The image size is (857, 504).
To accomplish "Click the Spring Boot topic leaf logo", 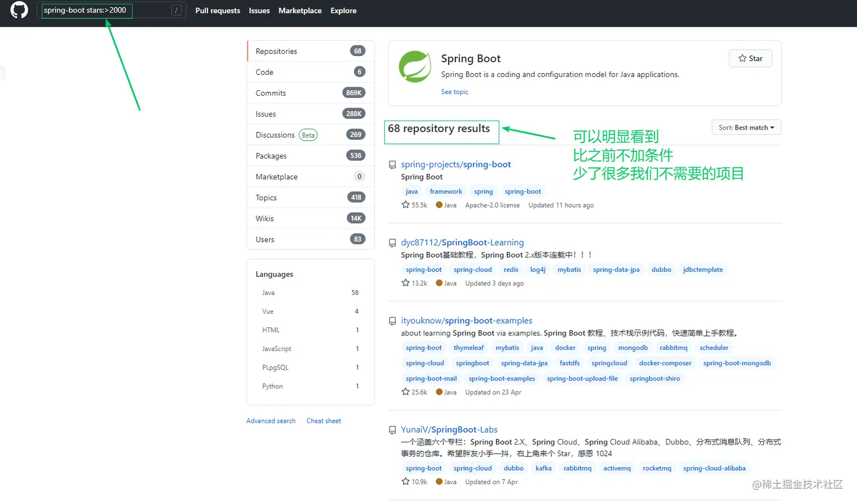I will click(415, 67).
